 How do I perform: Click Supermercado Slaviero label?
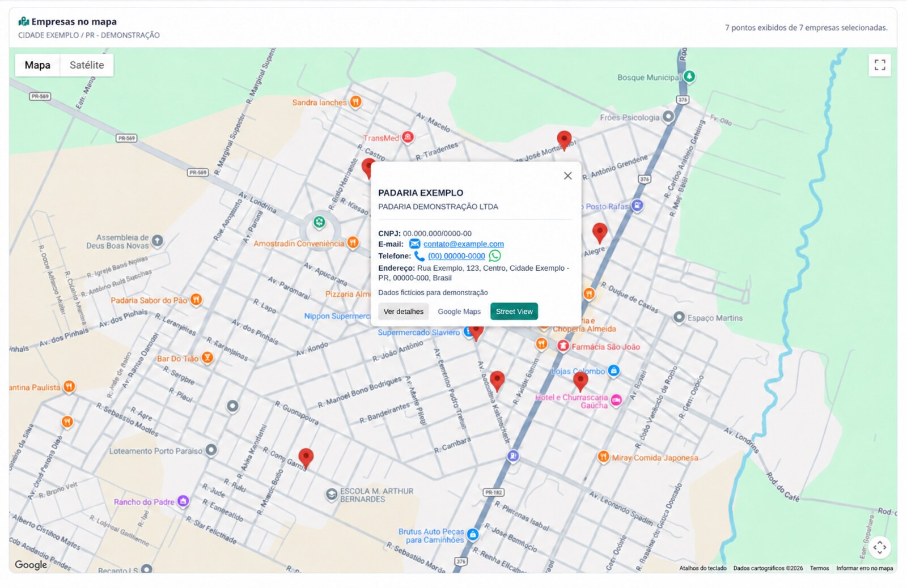click(419, 333)
